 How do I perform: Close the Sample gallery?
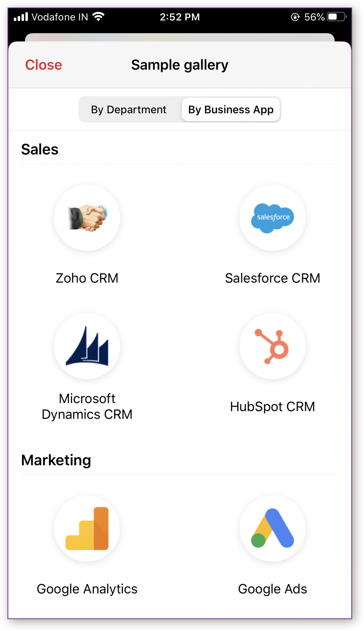(x=44, y=65)
